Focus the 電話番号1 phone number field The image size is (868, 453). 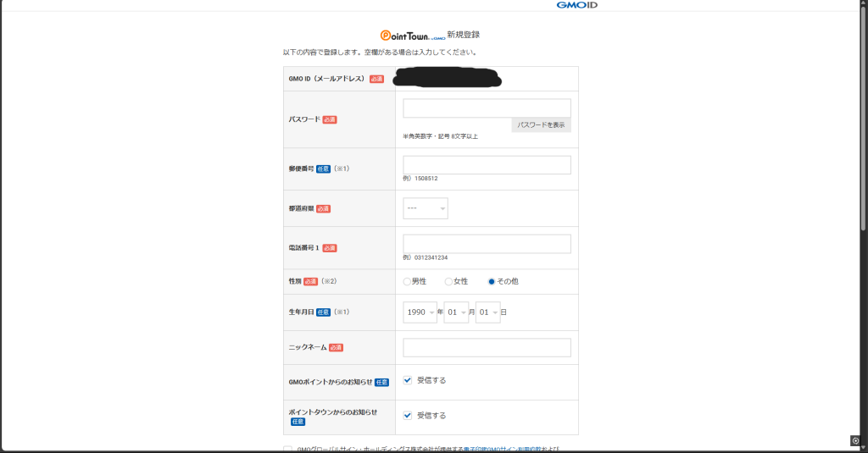pos(487,244)
